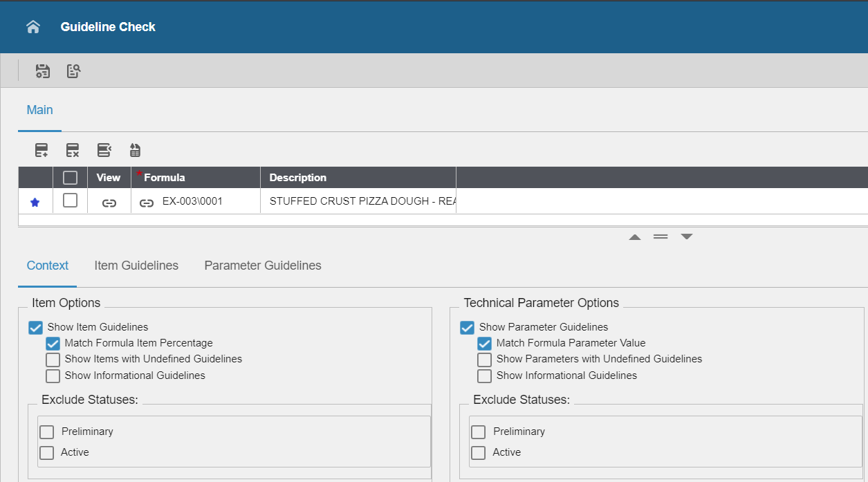Image resolution: width=868 pixels, height=482 pixels.
Task: Disable Match Formula Parameter Value
Action: (x=484, y=344)
